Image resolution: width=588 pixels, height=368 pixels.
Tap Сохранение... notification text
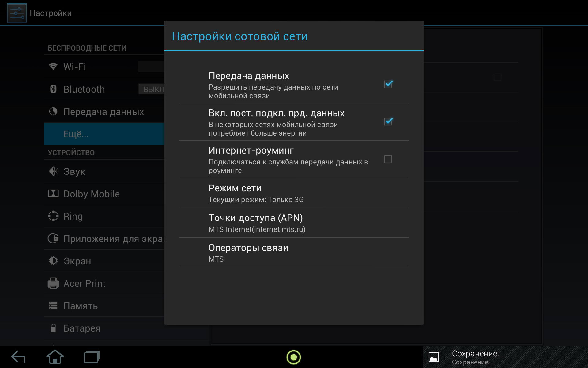[477, 354]
